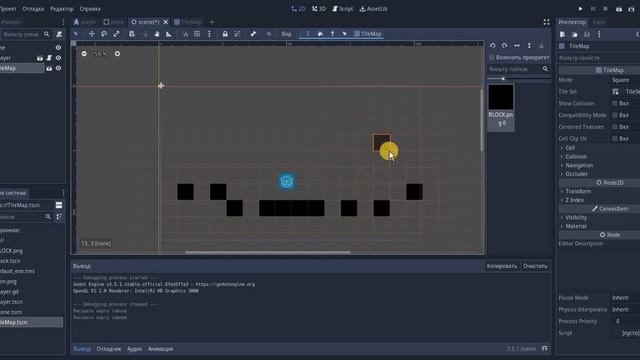Open the Справка menu

click(x=90, y=9)
